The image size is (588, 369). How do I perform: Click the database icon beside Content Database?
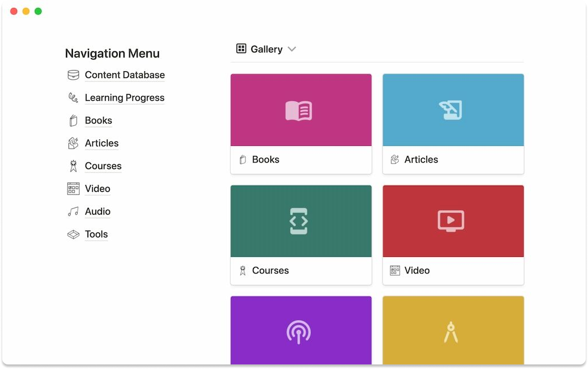pos(73,75)
